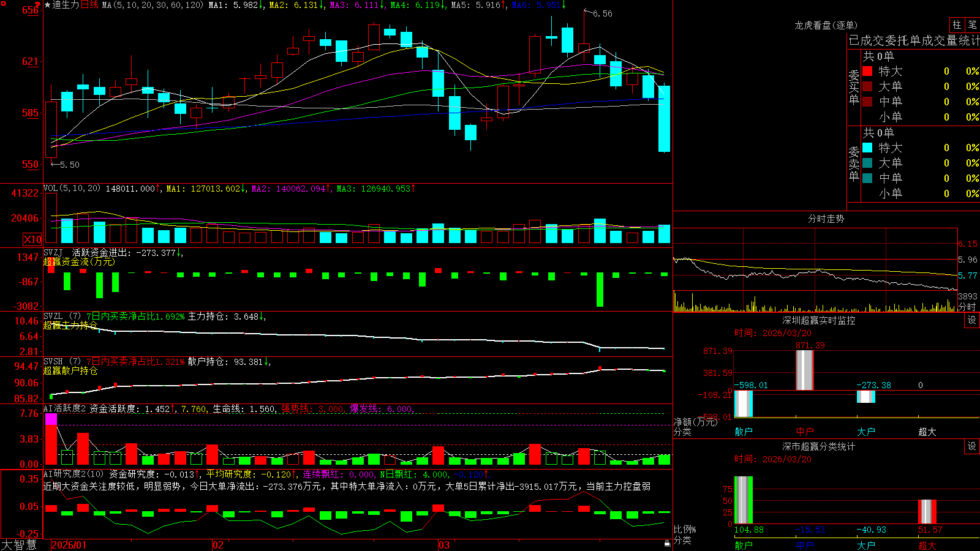The image size is (980, 551).
Task: Open 设 settings for 深圳超赢实时监控
Action: point(972,320)
